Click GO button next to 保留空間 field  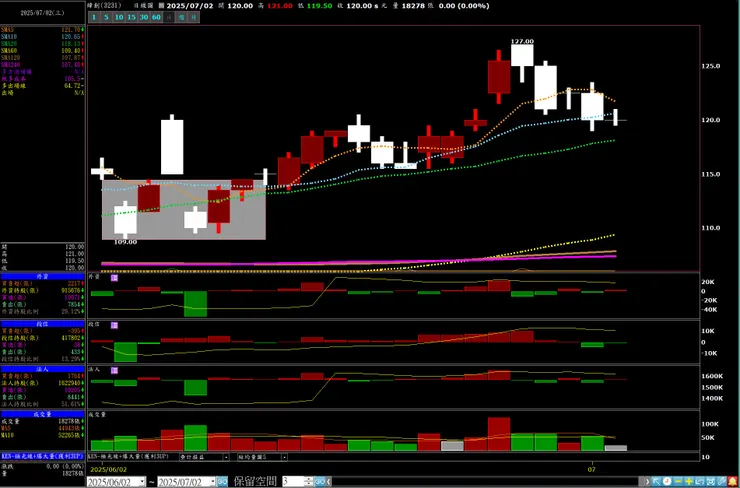320,482
